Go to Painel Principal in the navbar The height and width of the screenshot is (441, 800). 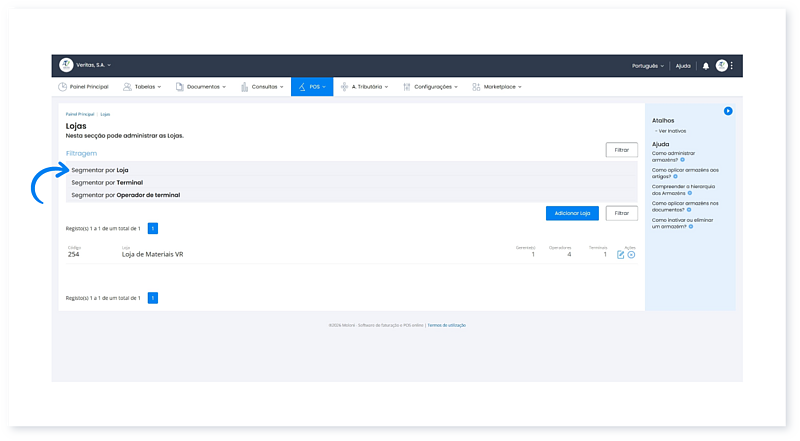point(83,87)
